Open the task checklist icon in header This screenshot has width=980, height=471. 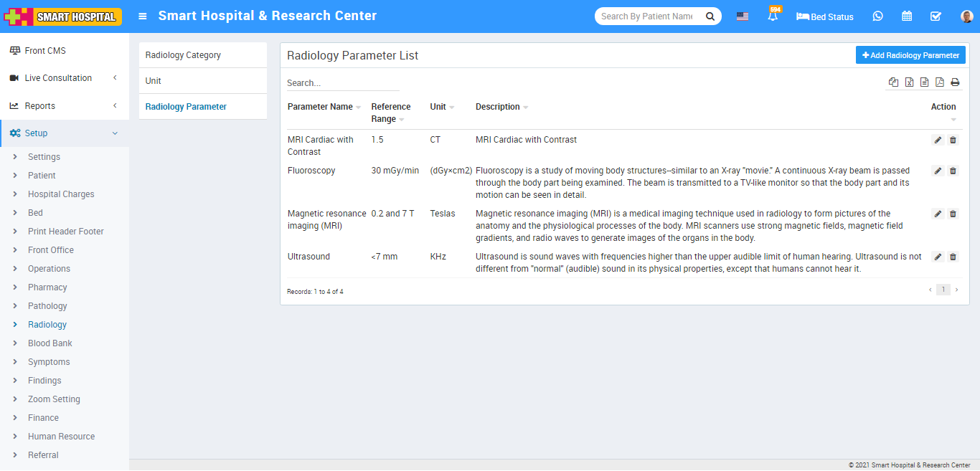coord(936,16)
